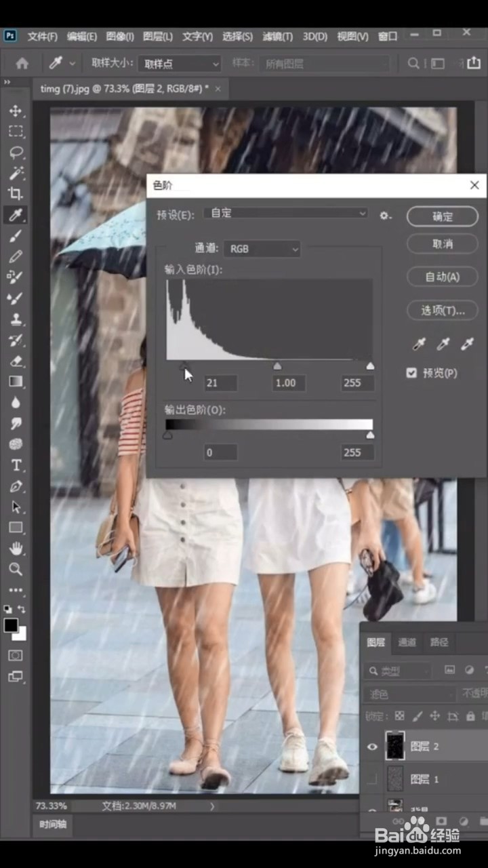Toggle prevent artboard auto-nesting lock icon

(x=453, y=715)
